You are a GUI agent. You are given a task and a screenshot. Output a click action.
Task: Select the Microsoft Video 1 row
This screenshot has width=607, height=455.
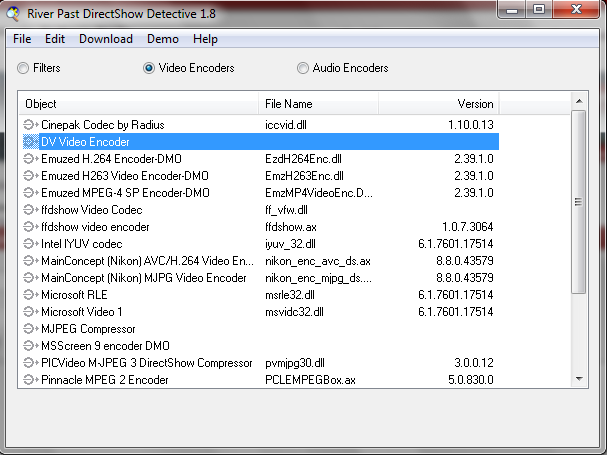261,312
